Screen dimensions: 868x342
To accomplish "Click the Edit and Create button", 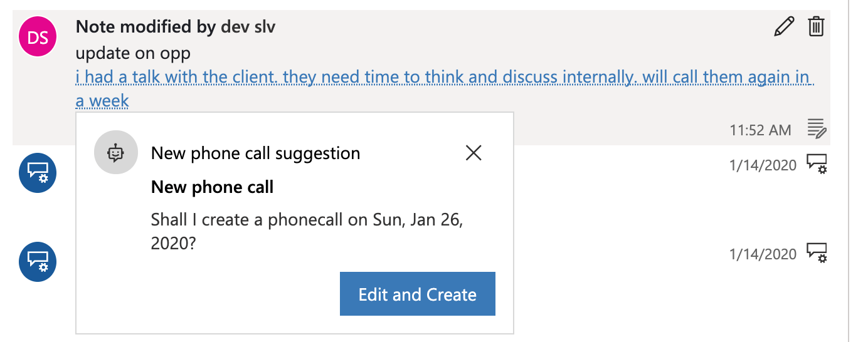I will tap(418, 294).
